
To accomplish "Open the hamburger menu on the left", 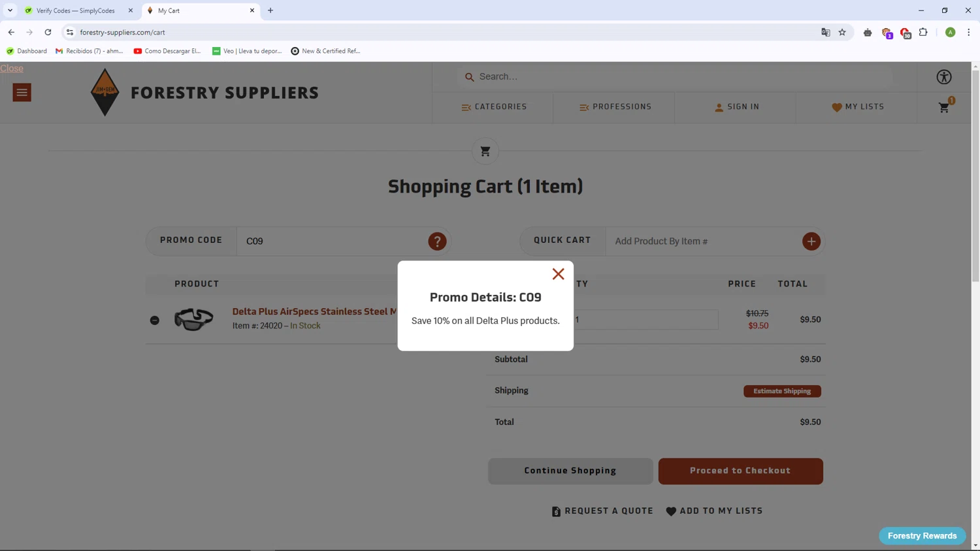I will click(22, 93).
